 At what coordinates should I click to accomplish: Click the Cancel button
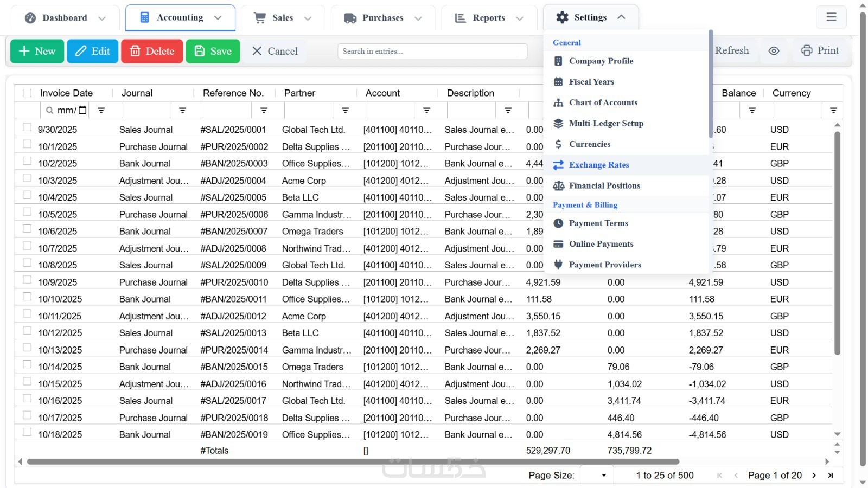click(275, 52)
